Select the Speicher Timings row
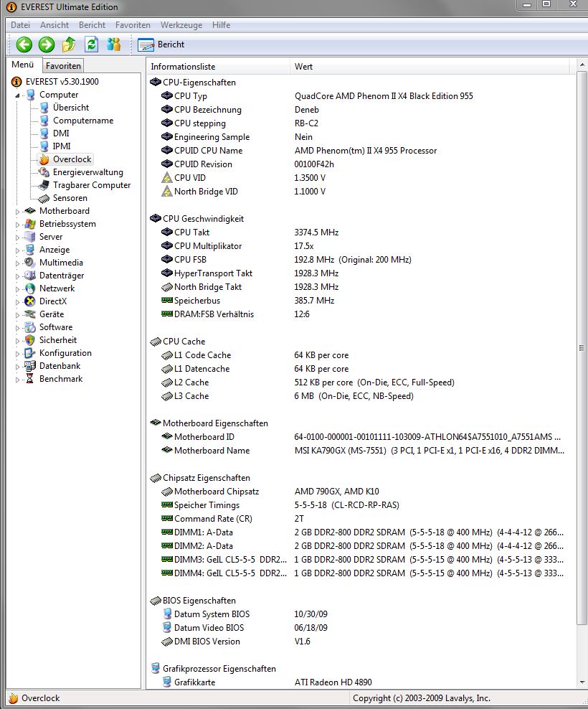 click(x=361, y=505)
